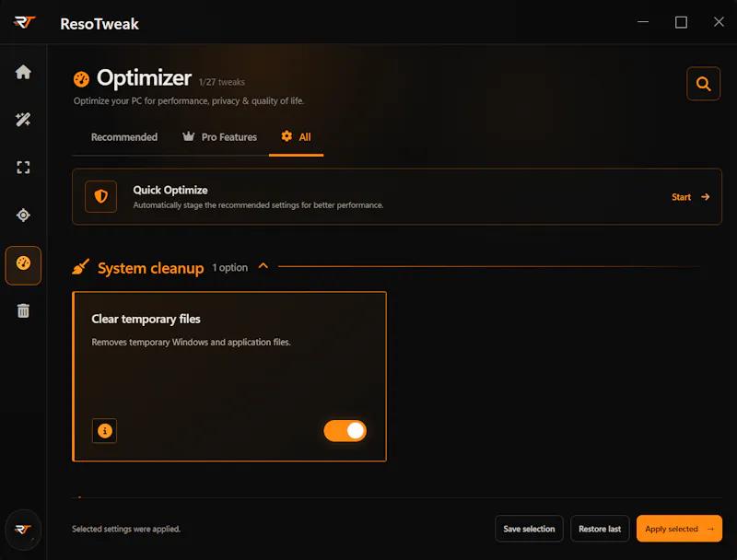Image resolution: width=737 pixels, height=560 pixels.
Task: Select the Optimizer gauge sidebar icon
Action: 23,265
